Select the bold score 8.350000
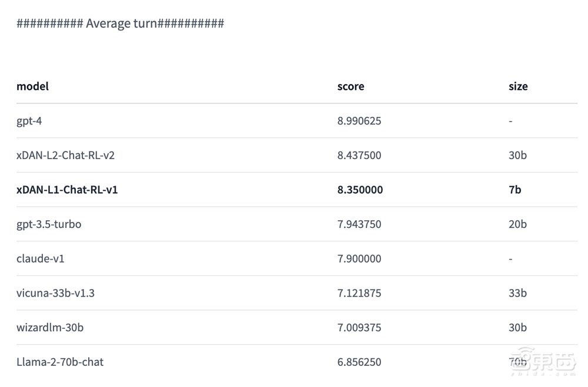The width and height of the screenshot is (588, 387). pyautogui.click(x=360, y=190)
